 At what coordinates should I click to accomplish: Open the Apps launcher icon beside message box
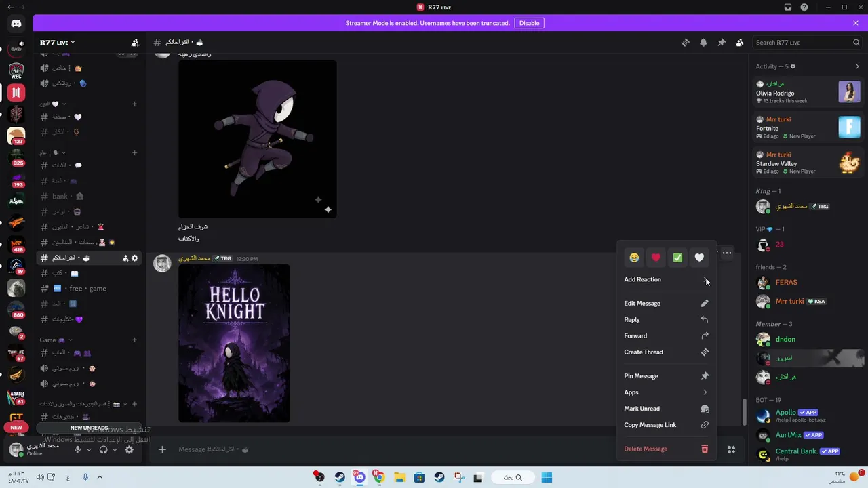[731, 449]
